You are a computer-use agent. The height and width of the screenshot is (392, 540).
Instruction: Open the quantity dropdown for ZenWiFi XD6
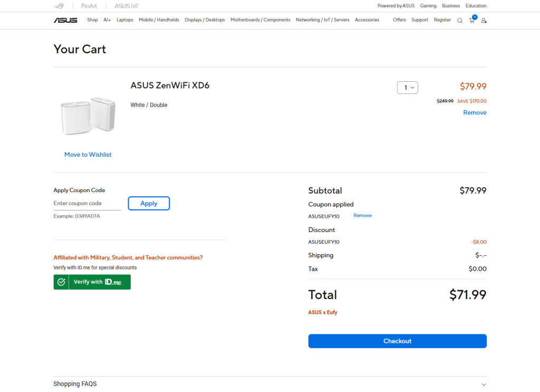407,88
